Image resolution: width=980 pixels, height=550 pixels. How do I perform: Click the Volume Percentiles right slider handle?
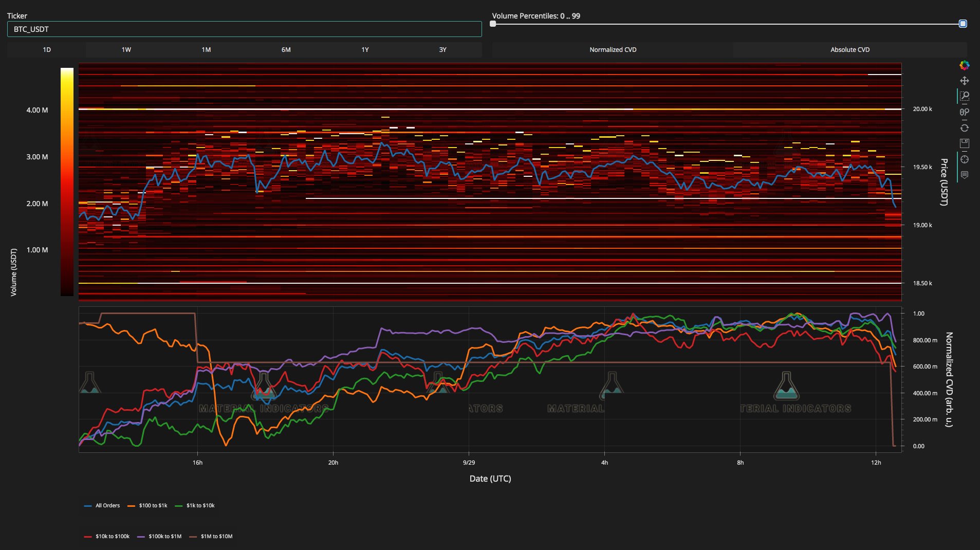pyautogui.click(x=963, y=24)
